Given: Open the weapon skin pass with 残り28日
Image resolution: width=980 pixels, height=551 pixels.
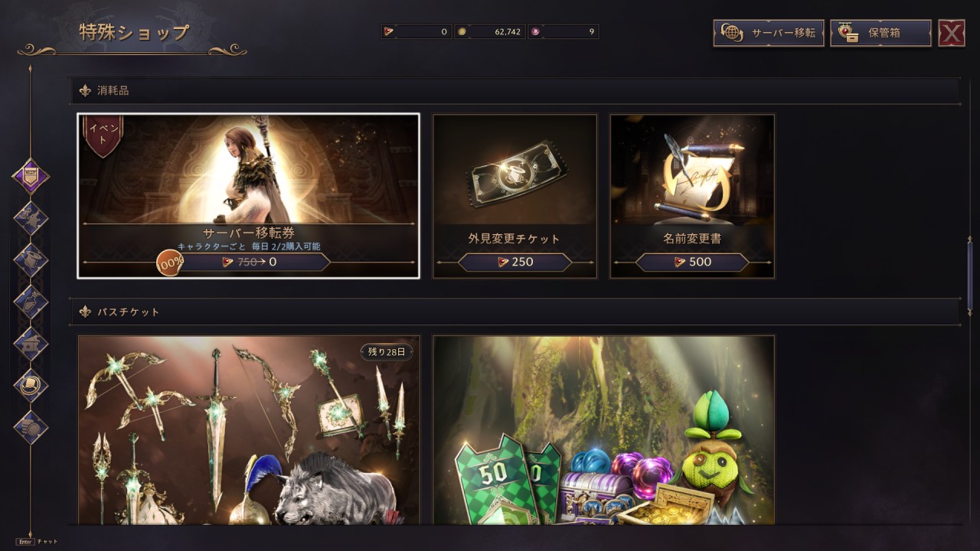Looking at the screenshot, I should [248, 429].
